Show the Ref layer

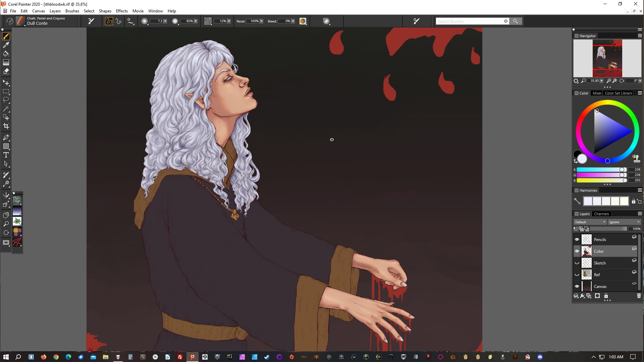click(577, 275)
